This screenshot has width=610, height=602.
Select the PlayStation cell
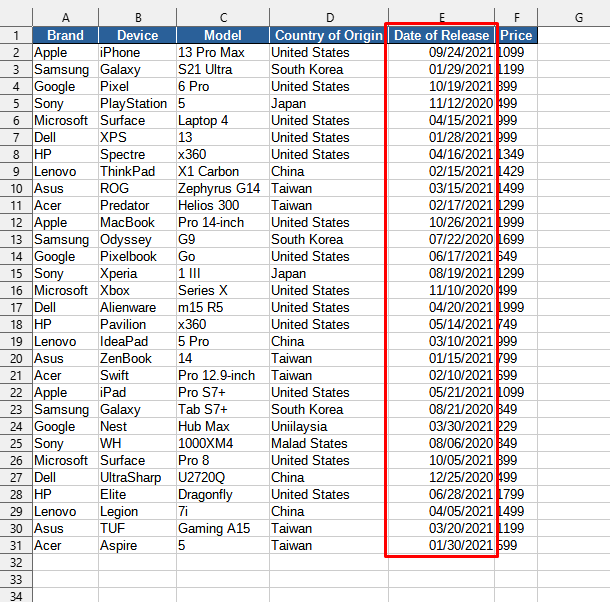click(x=137, y=103)
